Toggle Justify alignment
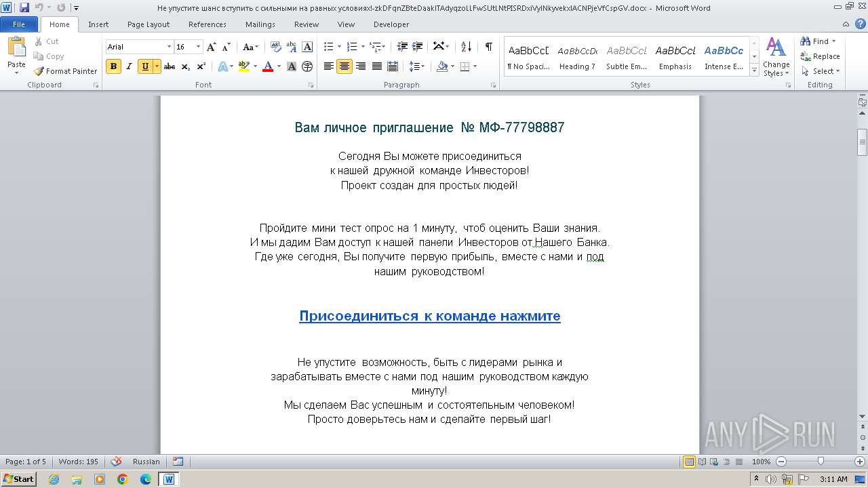Screen dimensions: 868x488 point(376,66)
